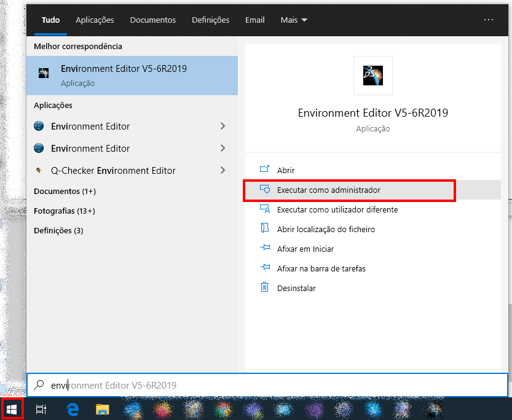Expand the first Environment Editor result arrow

click(x=223, y=126)
